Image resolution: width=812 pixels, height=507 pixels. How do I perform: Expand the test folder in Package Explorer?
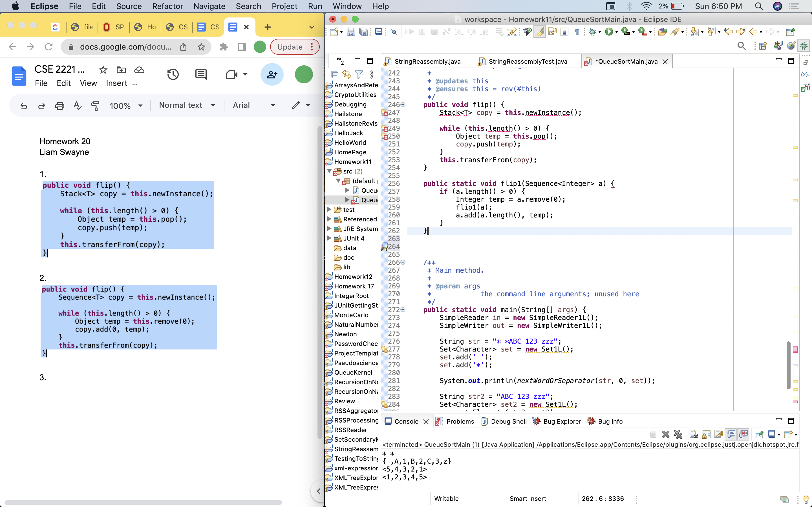329,210
